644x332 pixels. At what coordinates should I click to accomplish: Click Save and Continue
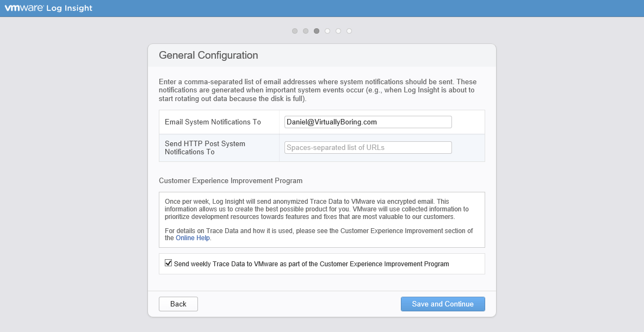pyautogui.click(x=443, y=304)
